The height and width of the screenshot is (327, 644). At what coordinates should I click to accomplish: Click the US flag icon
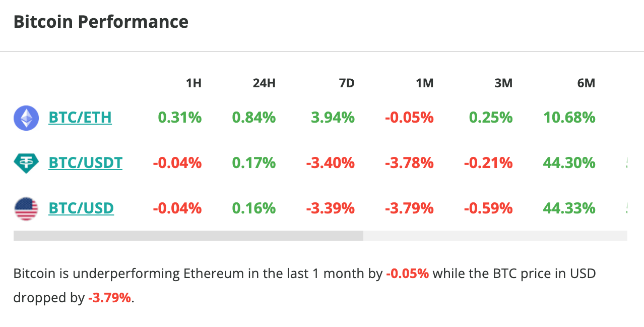coord(26,208)
